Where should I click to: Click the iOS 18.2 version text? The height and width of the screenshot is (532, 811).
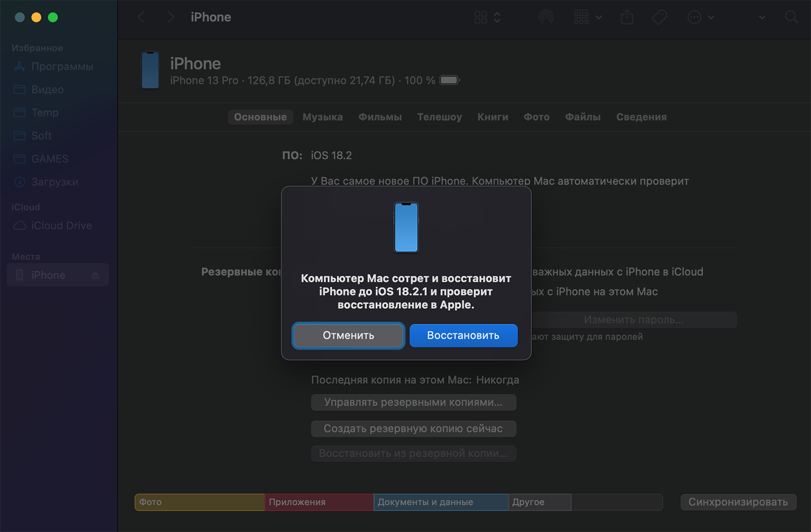331,156
